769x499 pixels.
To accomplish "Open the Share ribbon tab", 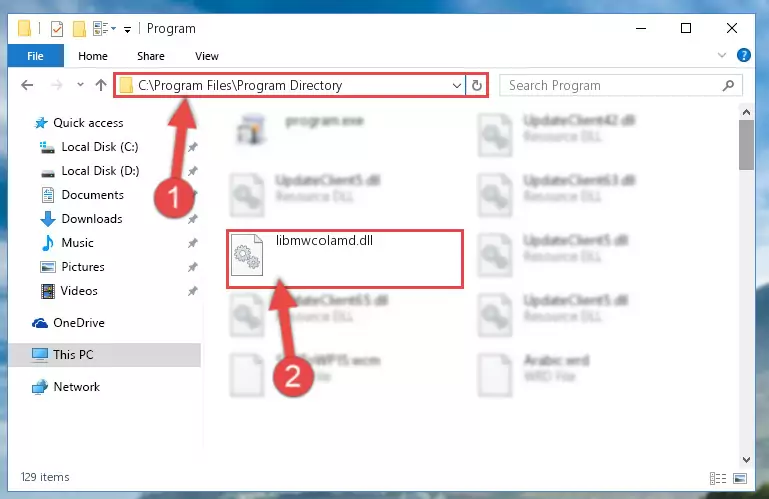I will click(151, 56).
